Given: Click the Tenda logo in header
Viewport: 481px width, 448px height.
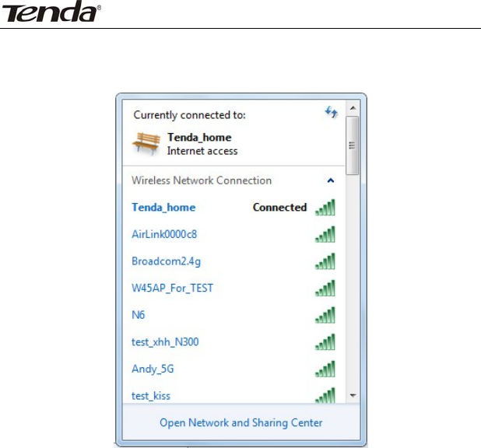Looking at the screenshot, I should (51, 12).
